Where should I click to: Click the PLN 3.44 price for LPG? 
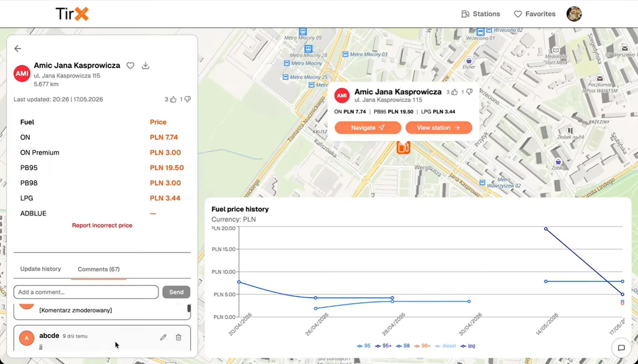point(165,198)
